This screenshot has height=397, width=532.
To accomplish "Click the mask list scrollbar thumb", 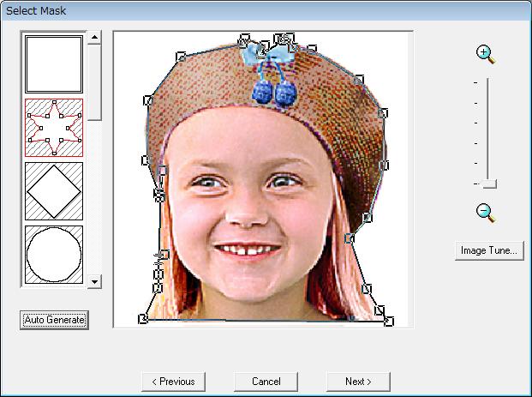I will (x=94, y=82).
